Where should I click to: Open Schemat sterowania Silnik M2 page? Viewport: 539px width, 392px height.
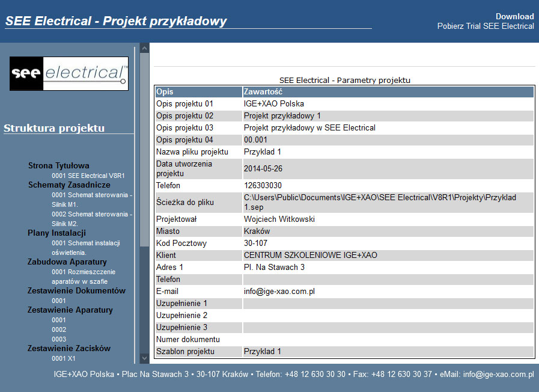pyautogui.click(x=92, y=219)
